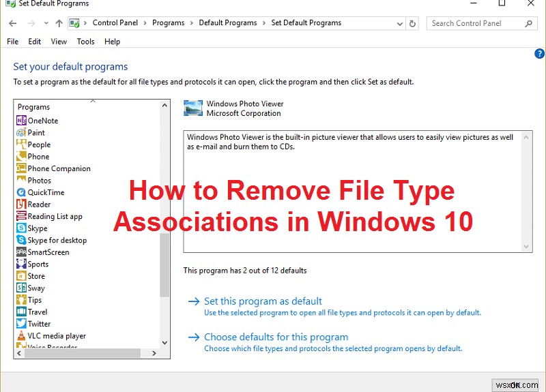The image size is (546, 392).
Task: Navigate to Default Programs breadcrumb
Action: (228, 23)
